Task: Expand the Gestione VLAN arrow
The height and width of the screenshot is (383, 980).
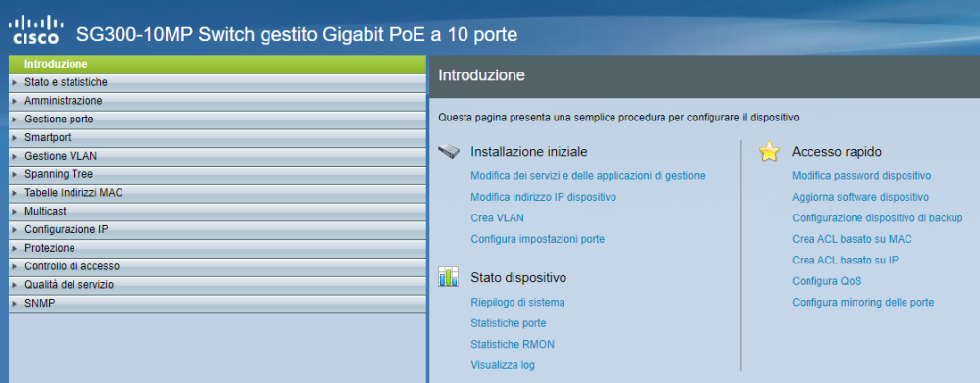Action: click(14, 156)
